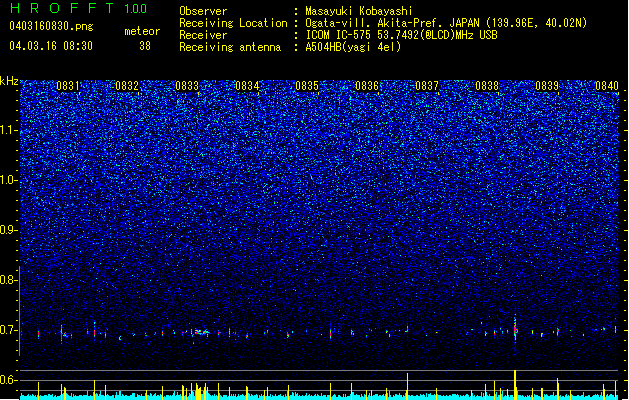The image size is (629, 400).
Task: Click the 0.6 kHz axis label
Action: pyautogui.click(x=9, y=380)
